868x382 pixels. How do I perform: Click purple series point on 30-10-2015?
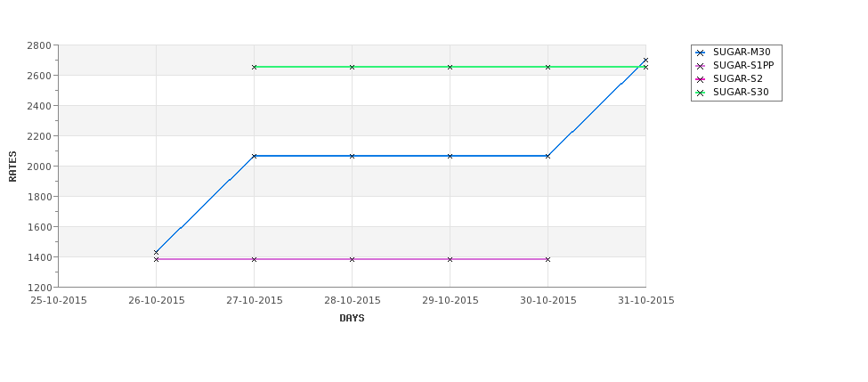tap(548, 259)
